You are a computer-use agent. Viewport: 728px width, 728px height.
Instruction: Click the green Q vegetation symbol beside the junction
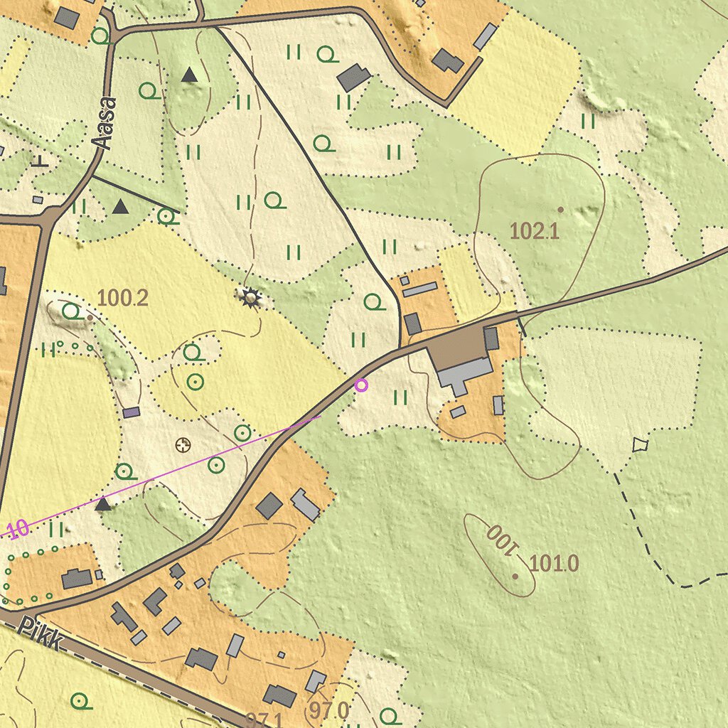373,301
